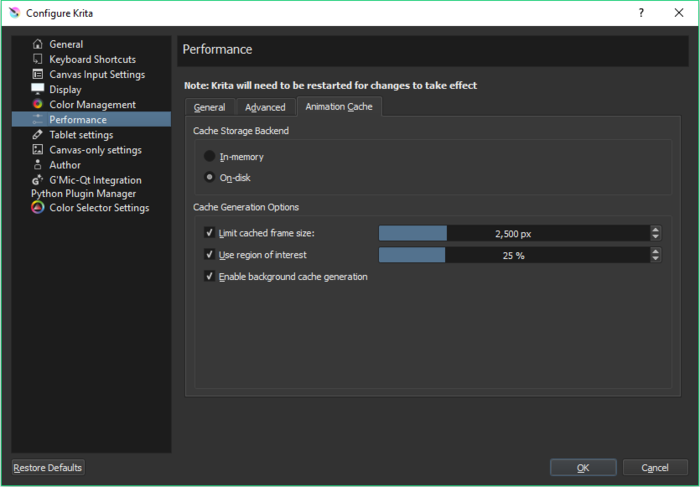700x487 pixels.
Task: Select the Tablet settings pen icon
Action: pyautogui.click(x=38, y=134)
